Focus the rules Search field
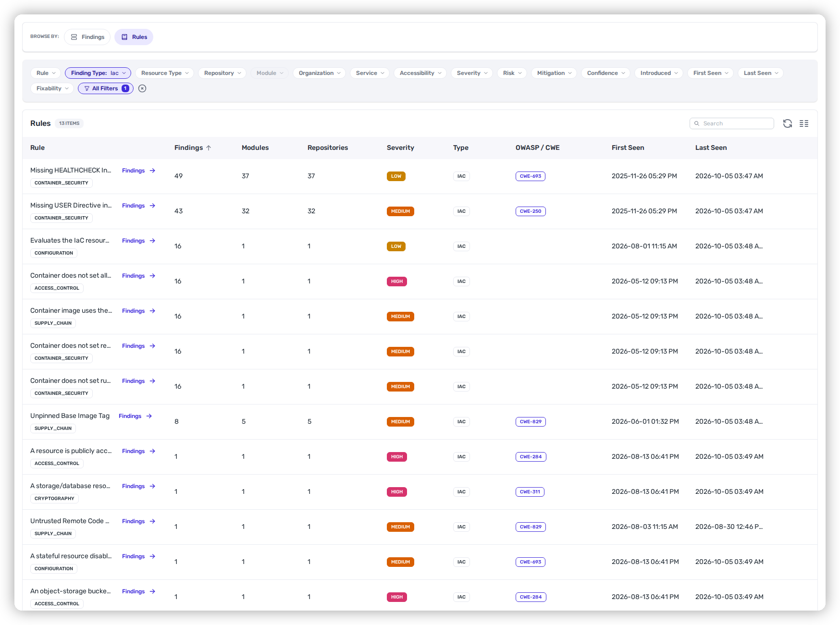Image resolution: width=840 pixels, height=625 pixels. click(731, 123)
